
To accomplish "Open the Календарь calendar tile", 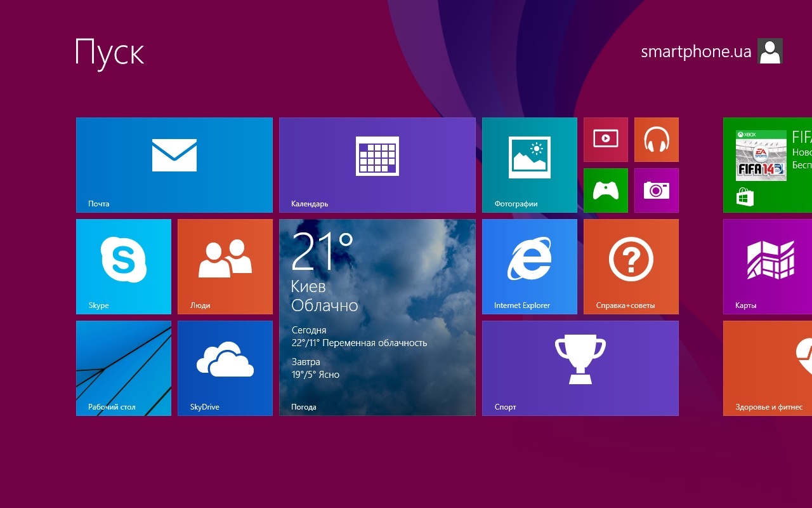I will pos(377,164).
